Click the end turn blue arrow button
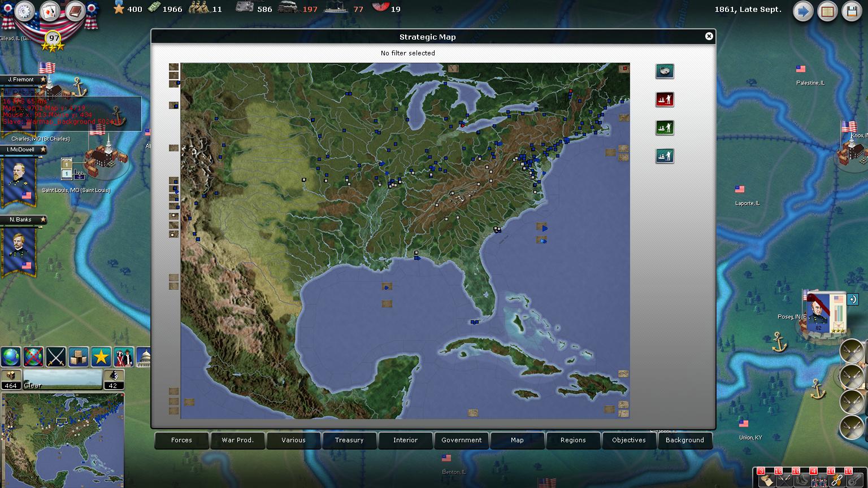868x488 pixels. [802, 11]
